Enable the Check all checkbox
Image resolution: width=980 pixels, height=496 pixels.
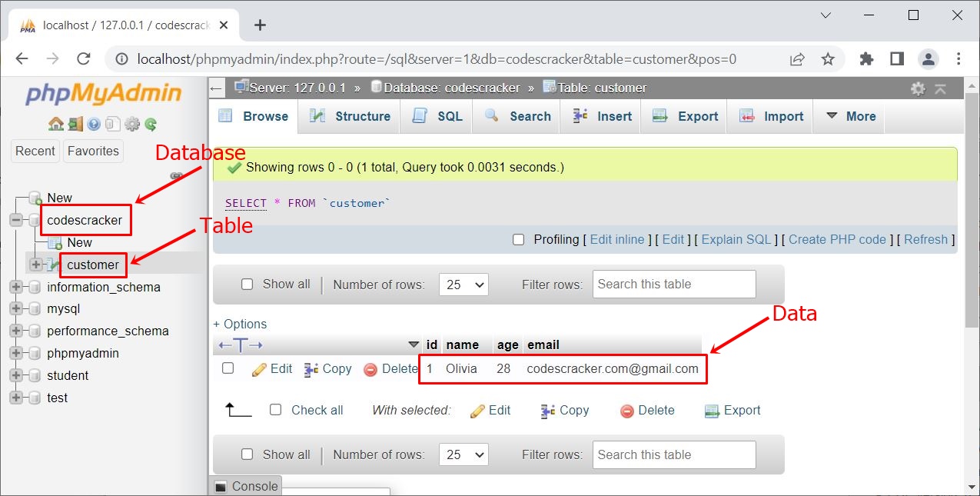275,410
